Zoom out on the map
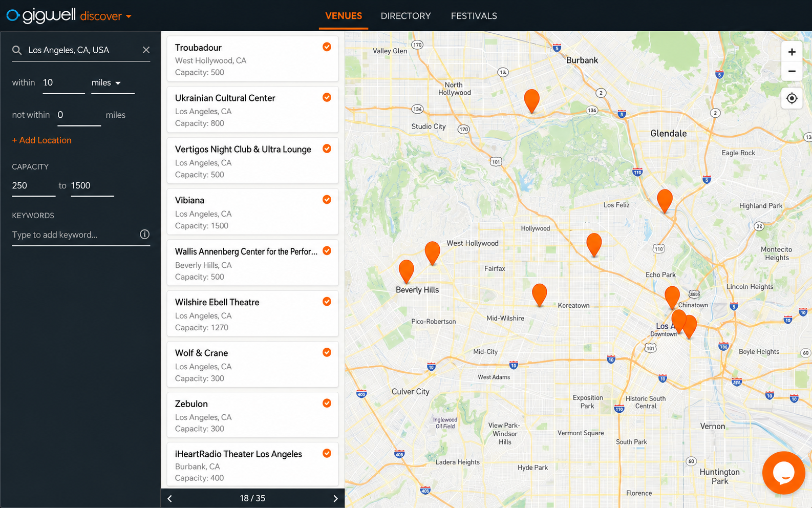The width and height of the screenshot is (812, 508). click(x=792, y=71)
